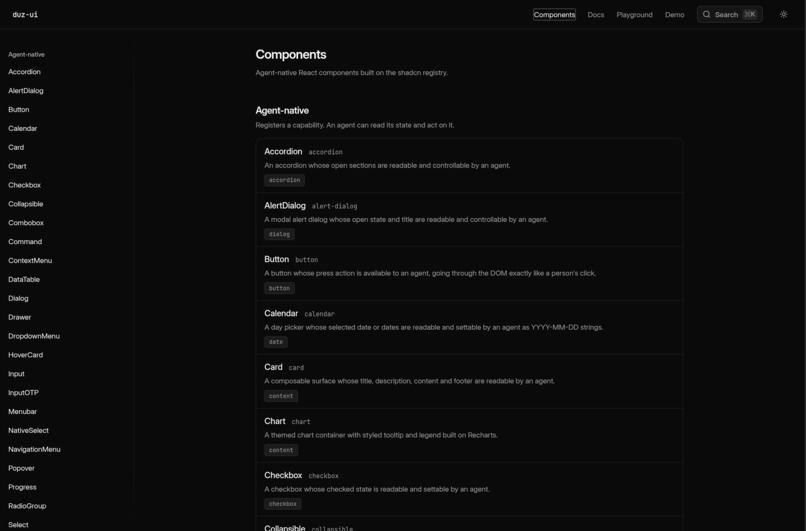The image size is (806, 531).
Task: Toggle the light/dark theme sun icon
Action: (x=783, y=14)
